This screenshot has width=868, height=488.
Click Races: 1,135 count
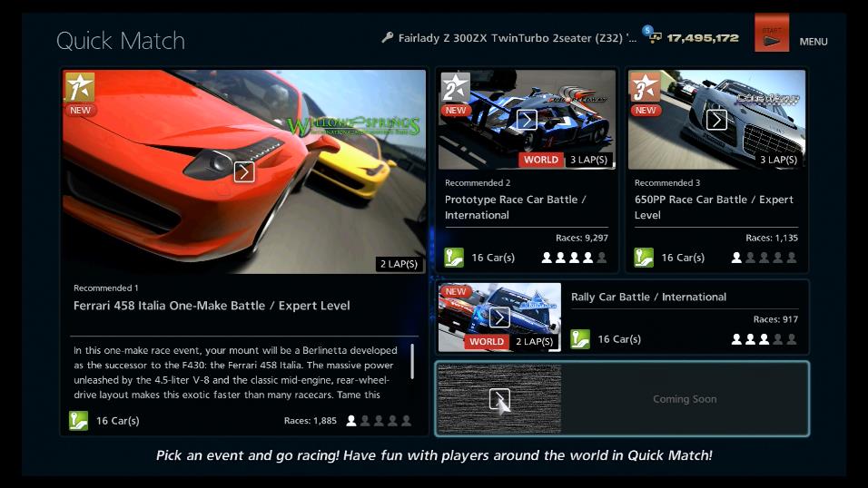[x=772, y=238]
